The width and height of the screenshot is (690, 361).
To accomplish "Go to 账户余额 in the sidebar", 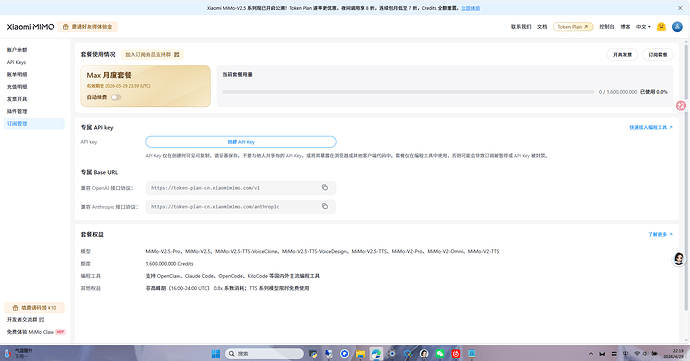I will (17, 50).
